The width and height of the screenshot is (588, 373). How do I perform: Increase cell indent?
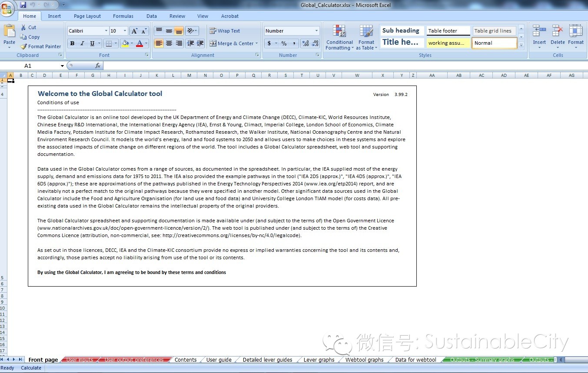coord(200,43)
